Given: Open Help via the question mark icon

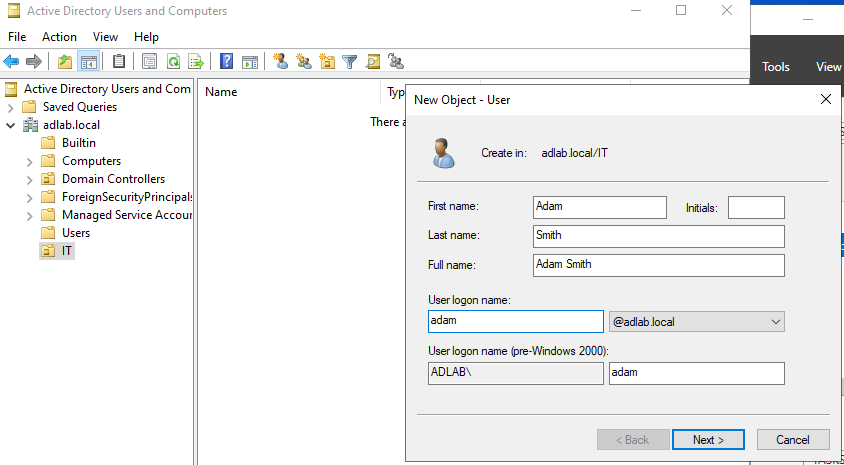Looking at the screenshot, I should point(227,61).
